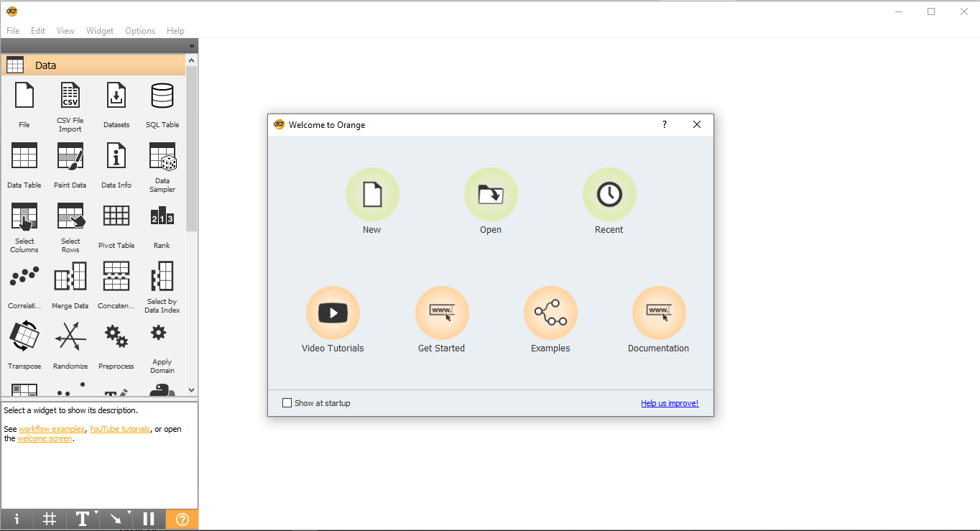This screenshot has height=531, width=980.
Task: Collapse the widget toolbox with double chevron
Action: point(192,46)
